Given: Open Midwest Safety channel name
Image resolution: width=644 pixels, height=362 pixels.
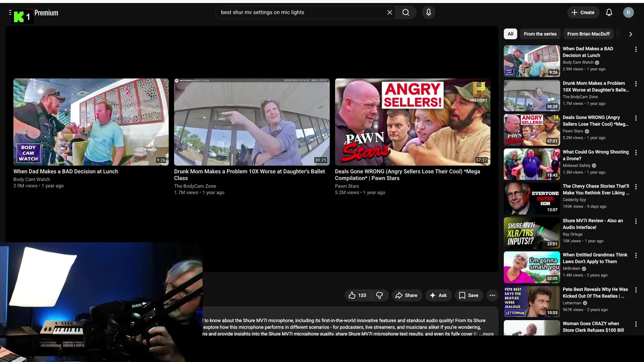Looking at the screenshot, I should pyautogui.click(x=577, y=165).
